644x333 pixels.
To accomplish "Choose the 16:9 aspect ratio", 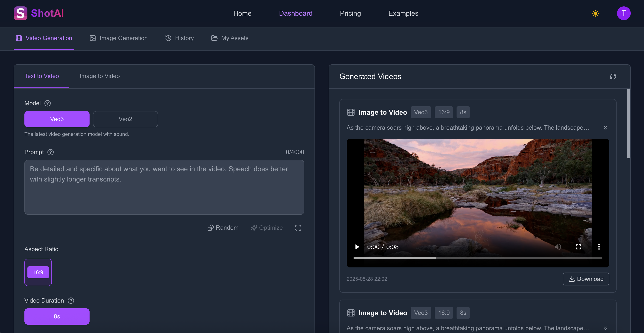I will pyautogui.click(x=38, y=272).
